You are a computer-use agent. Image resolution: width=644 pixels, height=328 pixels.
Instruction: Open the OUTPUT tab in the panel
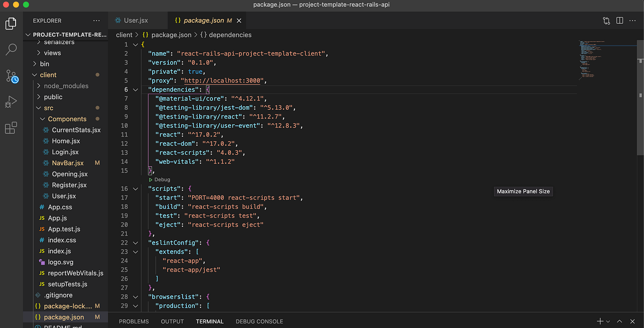[172, 321]
